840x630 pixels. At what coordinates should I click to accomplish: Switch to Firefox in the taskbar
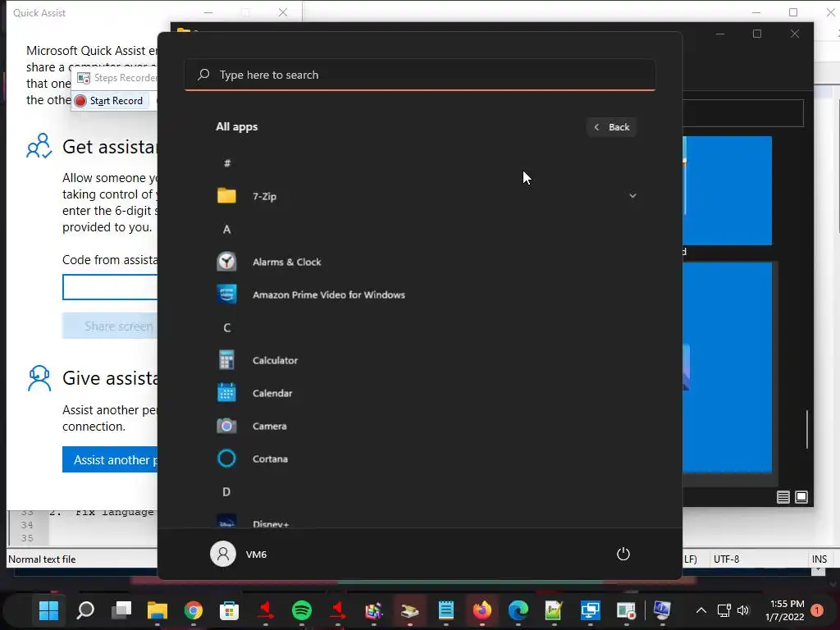click(482, 610)
